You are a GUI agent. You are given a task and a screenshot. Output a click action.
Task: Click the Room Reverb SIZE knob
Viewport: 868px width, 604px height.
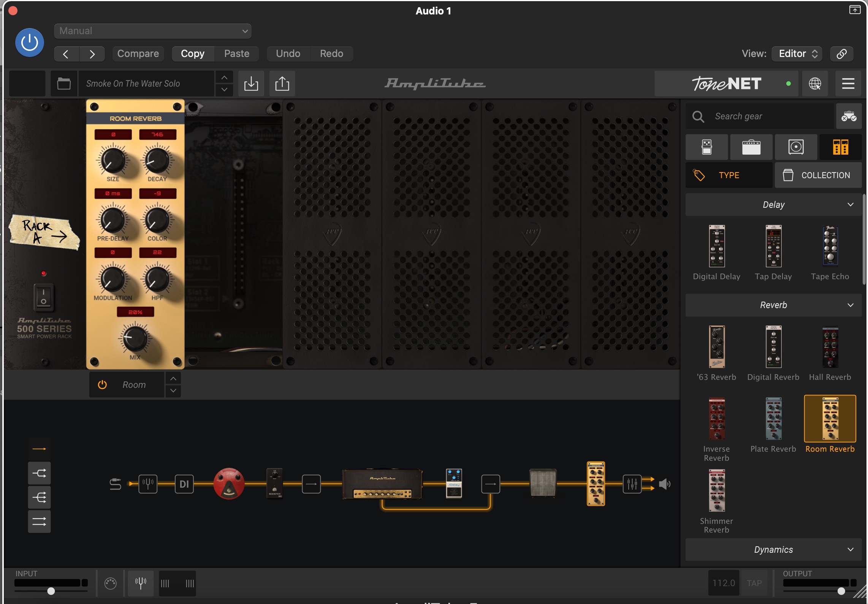coord(112,160)
